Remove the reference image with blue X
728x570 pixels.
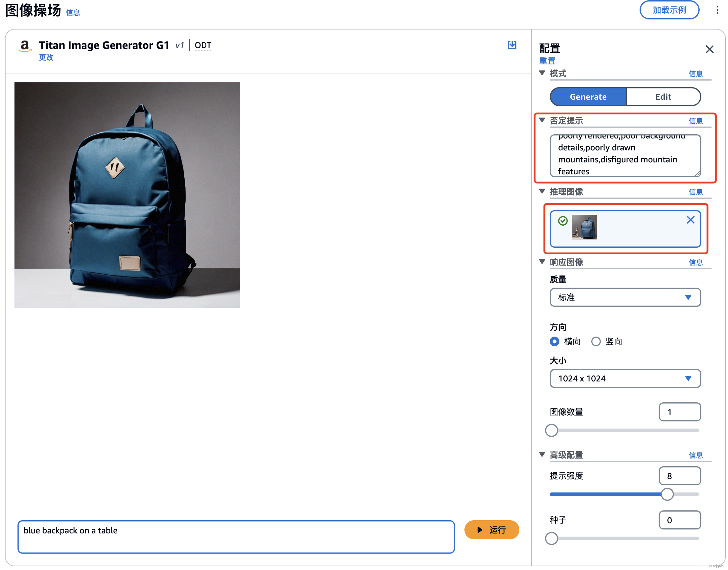tap(690, 220)
